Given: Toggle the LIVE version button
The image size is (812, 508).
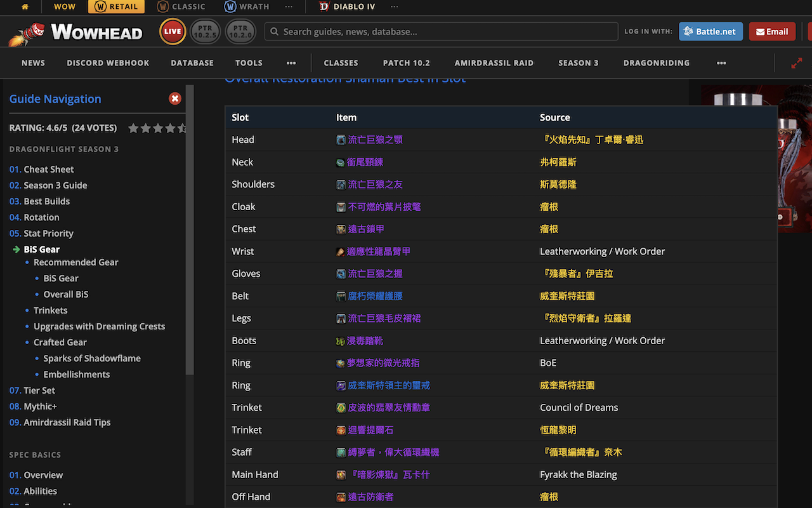Looking at the screenshot, I should tap(173, 32).
